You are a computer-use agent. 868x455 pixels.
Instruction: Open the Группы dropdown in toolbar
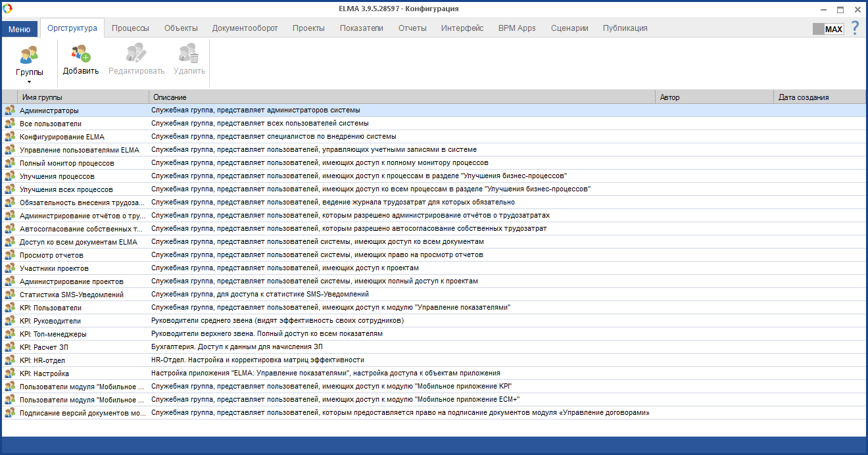click(x=30, y=64)
